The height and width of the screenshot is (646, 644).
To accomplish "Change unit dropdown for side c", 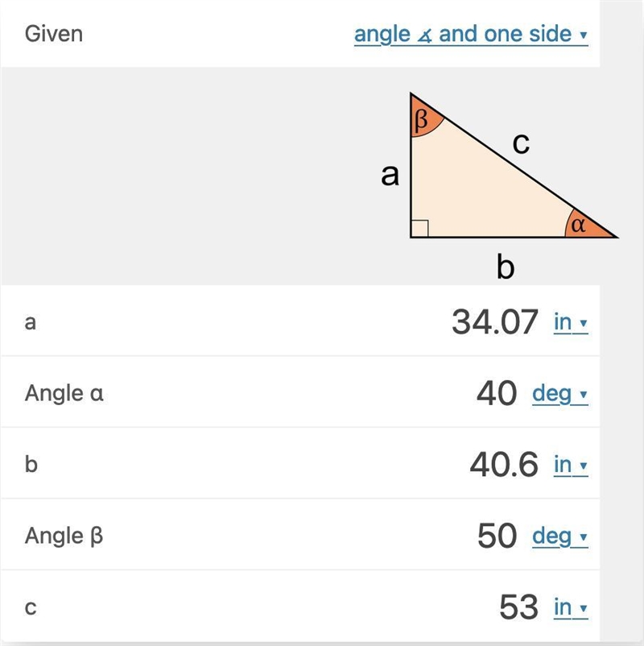I will (571, 608).
